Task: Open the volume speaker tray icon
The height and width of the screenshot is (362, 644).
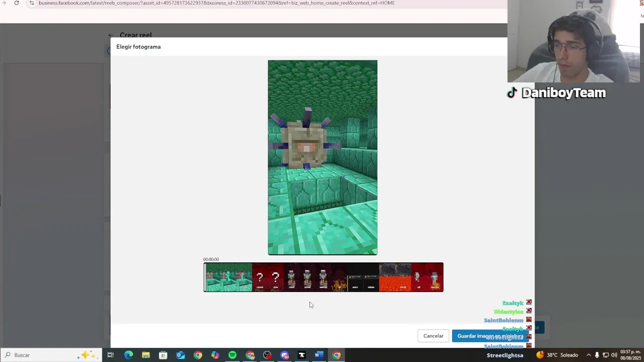Action: 614,355
